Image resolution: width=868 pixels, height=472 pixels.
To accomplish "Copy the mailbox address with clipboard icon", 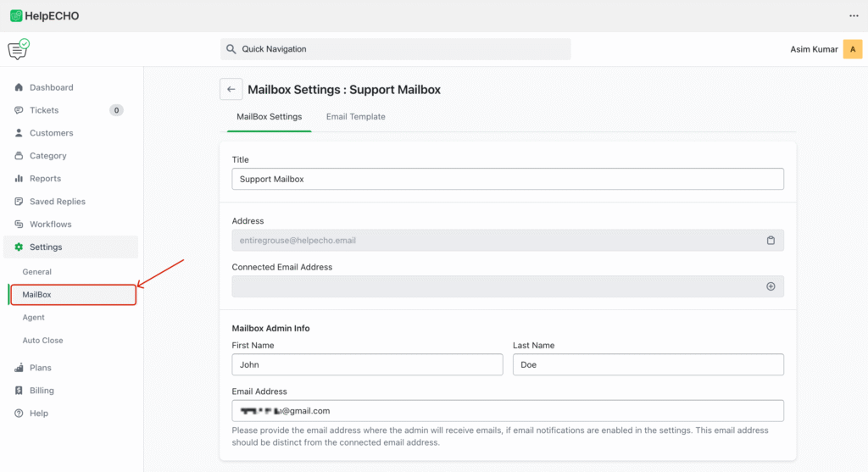I will point(771,241).
